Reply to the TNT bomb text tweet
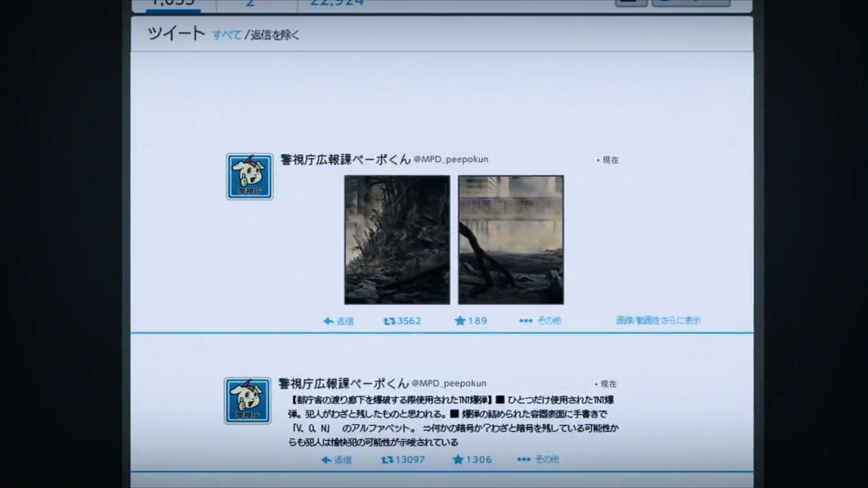Screen dimensions: 868x488 tap(336, 460)
